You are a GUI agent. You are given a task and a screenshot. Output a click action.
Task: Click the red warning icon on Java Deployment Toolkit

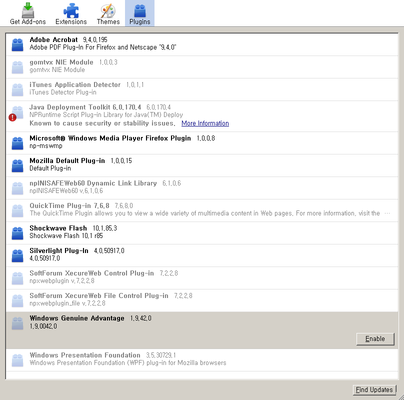click(12, 117)
